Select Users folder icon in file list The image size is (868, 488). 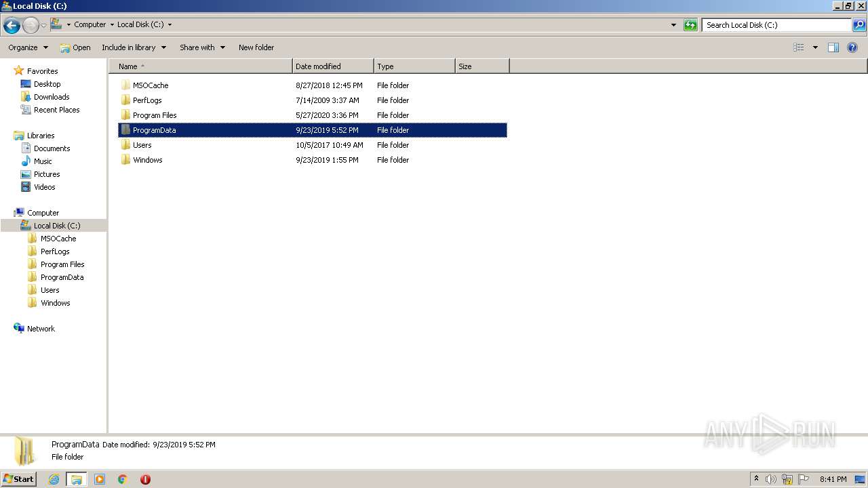125,145
